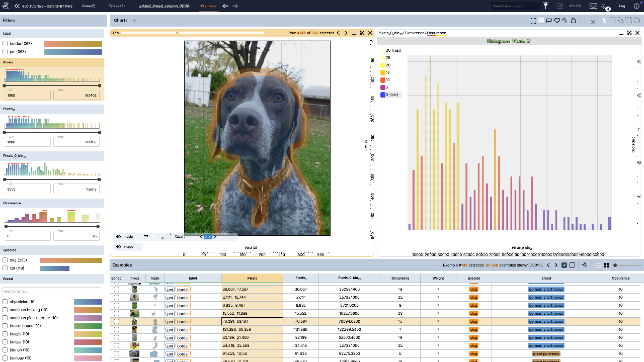Check the dog species checkbox
Screen dimensions: 644x362
[5, 260]
